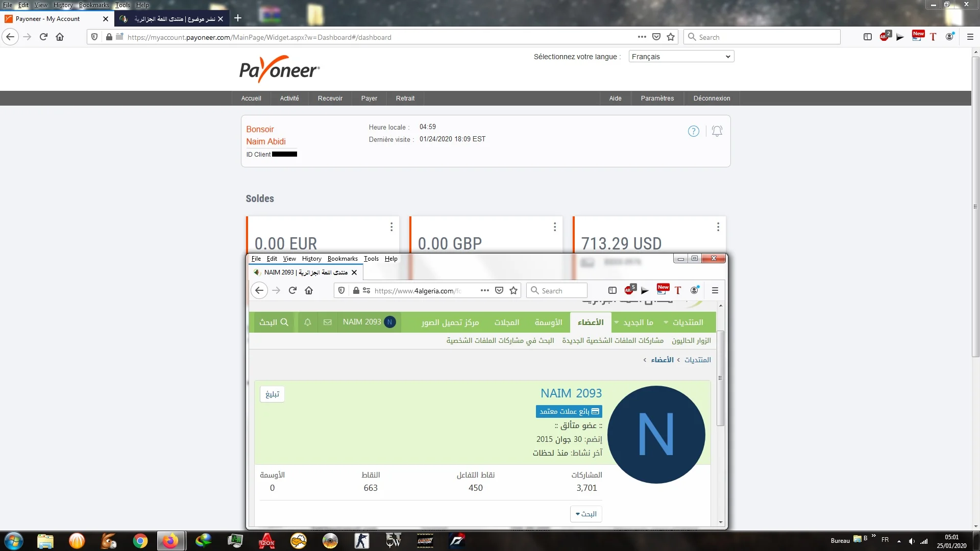Screen dimensions: 980x551
Task: Open مركز تحميل الصور in the forum navigation
Action: (x=450, y=322)
